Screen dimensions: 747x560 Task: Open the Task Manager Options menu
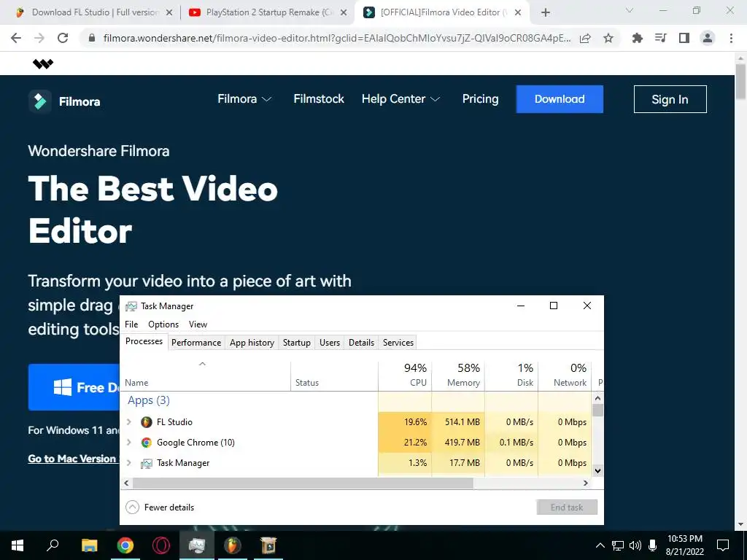click(x=163, y=324)
